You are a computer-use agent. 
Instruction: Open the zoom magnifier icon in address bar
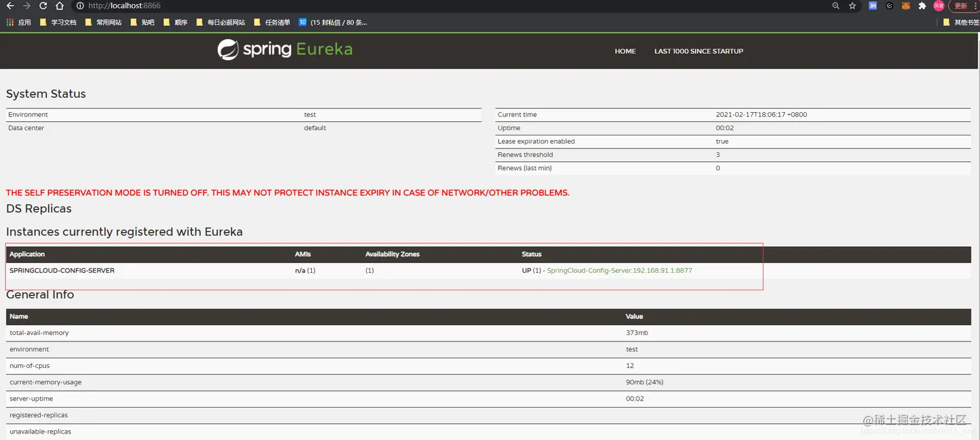click(836, 6)
